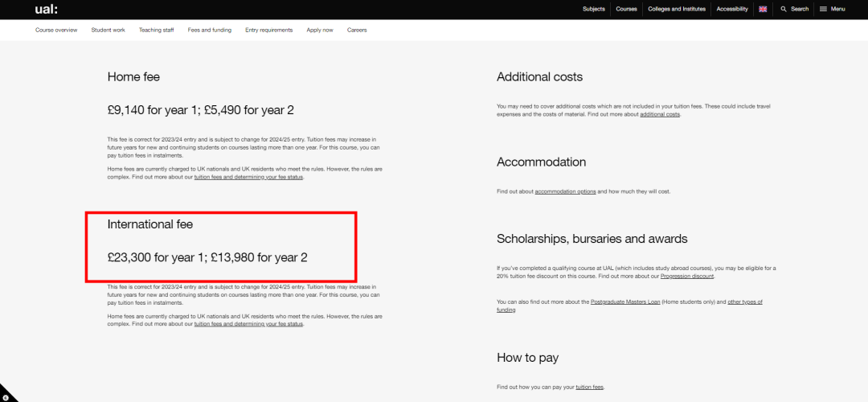Click the cookie settings icon in the bottom-left corner
The width and height of the screenshot is (868, 402).
tap(6, 396)
